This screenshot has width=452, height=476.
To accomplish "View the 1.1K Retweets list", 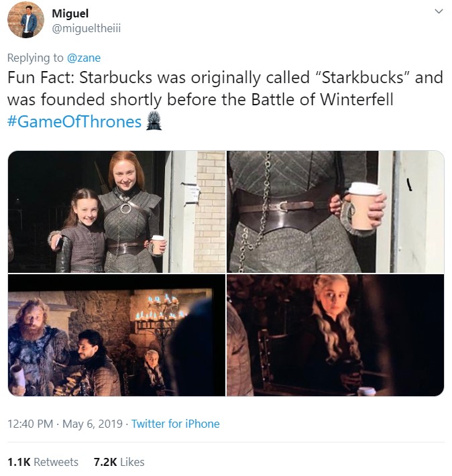I will pos(43,462).
